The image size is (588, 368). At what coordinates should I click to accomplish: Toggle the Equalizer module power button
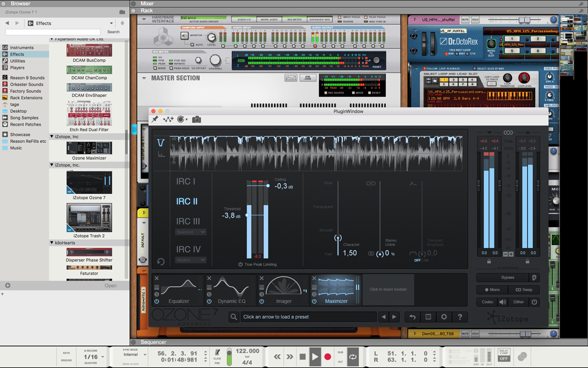pos(157,301)
